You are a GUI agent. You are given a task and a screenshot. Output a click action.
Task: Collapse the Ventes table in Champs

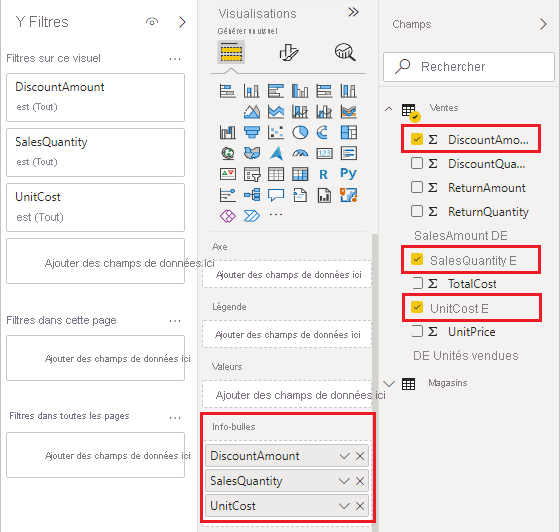click(x=389, y=109)
